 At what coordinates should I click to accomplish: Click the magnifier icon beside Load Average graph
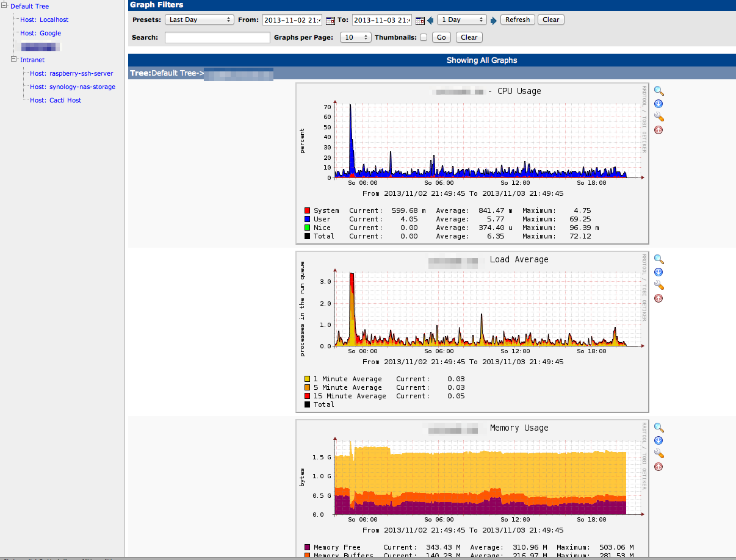[658, 259]
